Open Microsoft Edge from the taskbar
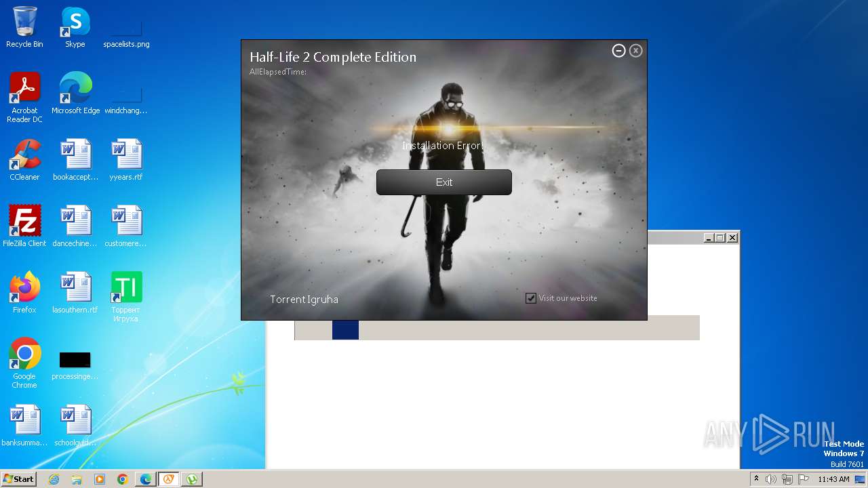868x488 pixels. coord(146,479)
